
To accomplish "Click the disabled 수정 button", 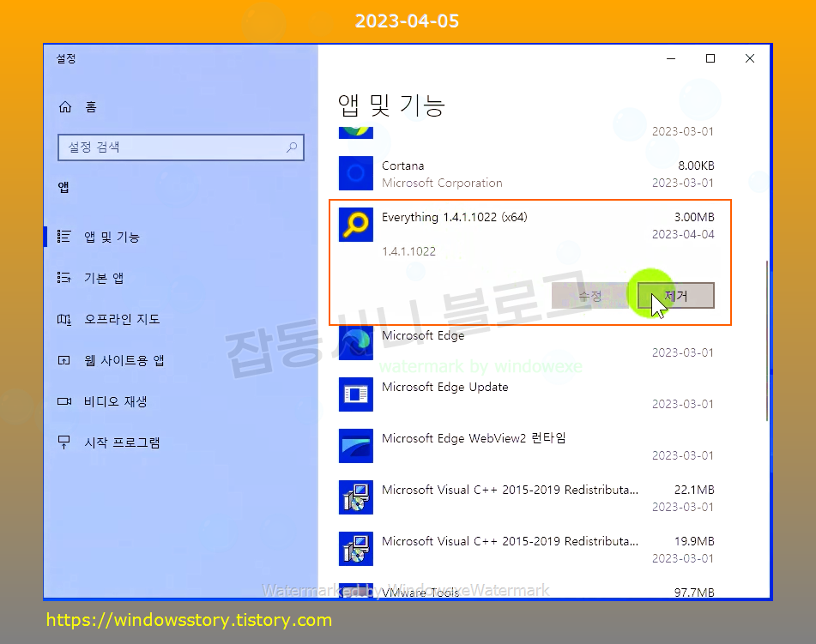I will point(590,296).
